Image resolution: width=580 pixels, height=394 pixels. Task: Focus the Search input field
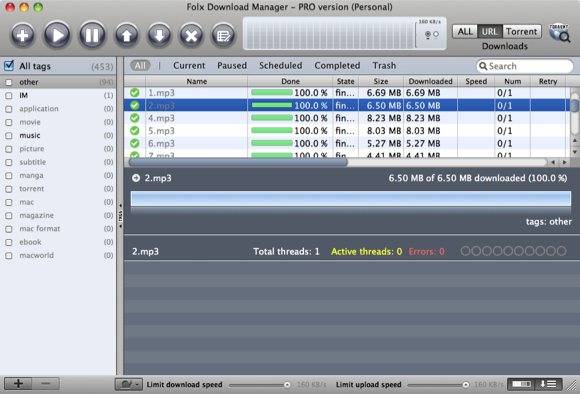[525, 66]
